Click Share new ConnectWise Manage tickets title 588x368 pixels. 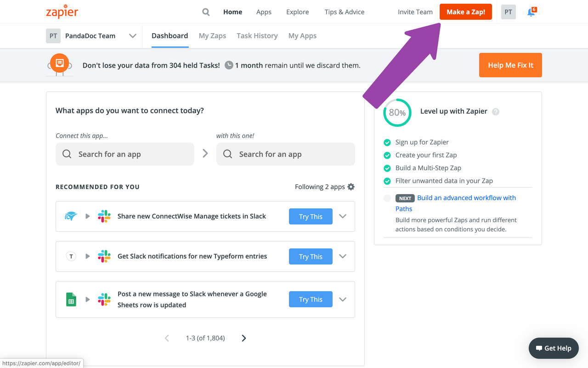point(192,216)
